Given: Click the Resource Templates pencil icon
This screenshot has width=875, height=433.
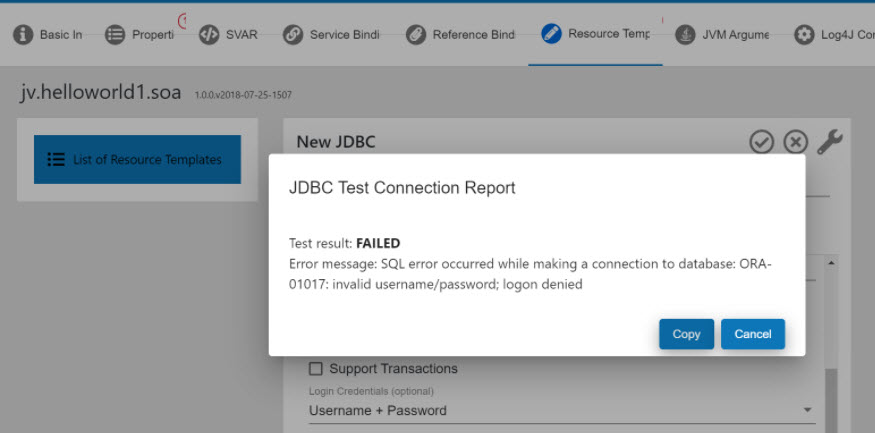Looking at the screenshot, I should (551, 33).
